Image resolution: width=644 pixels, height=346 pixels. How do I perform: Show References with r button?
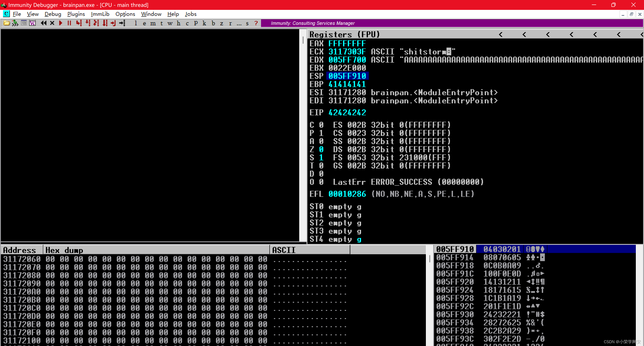(230, 23)
